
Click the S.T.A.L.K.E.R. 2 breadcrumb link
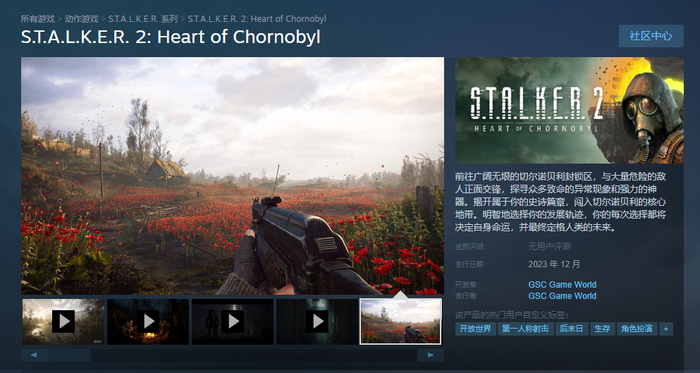pos(257,19)
